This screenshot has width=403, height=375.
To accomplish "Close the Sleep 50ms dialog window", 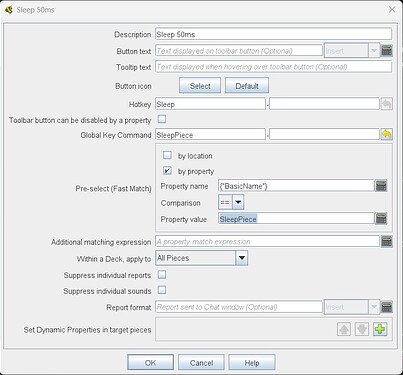I will (392, 9).
